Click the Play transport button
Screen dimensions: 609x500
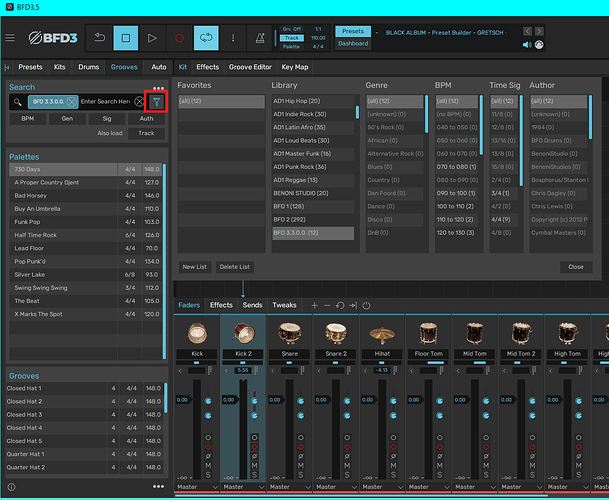(x=152, y=38)
